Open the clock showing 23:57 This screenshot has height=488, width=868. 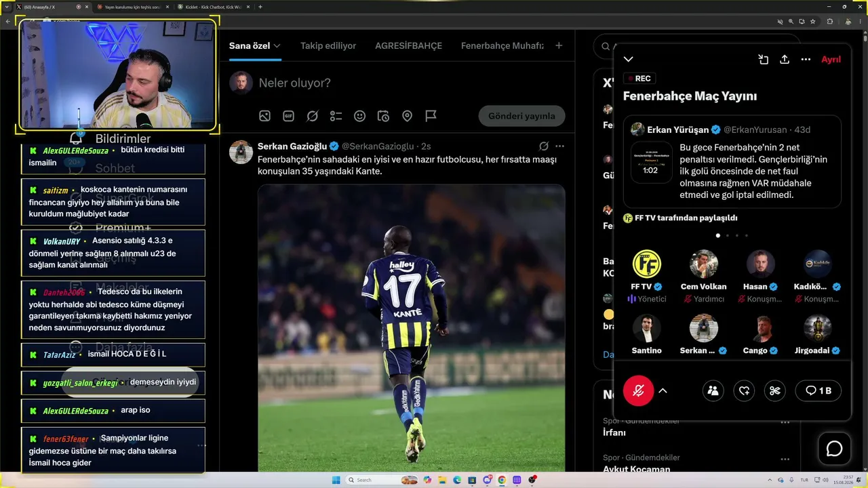coord(844,480)
